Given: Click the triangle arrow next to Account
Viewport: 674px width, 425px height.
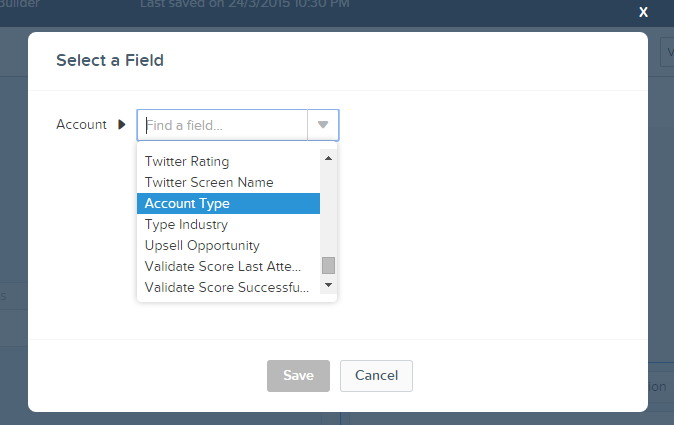Looking at the screenshot, I should point(122,125).
